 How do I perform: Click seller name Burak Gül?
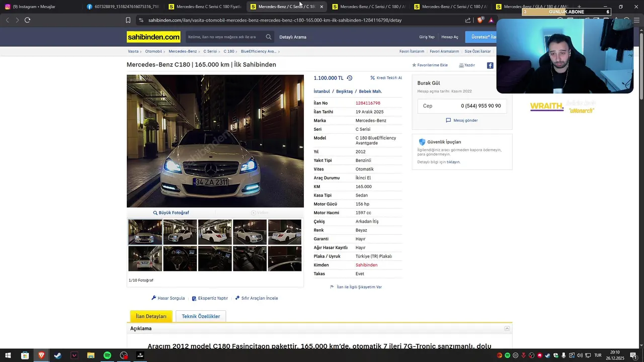click(x=429, y=83)
